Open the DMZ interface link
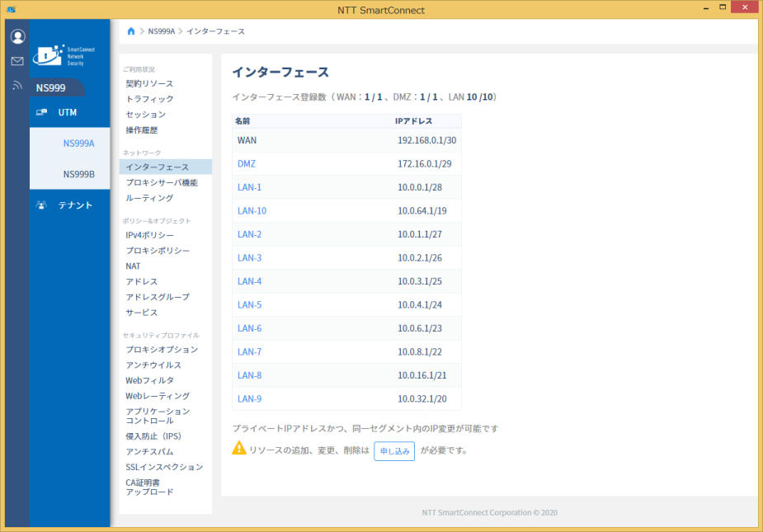The image size is (763, 532). (x=247, y=163)
